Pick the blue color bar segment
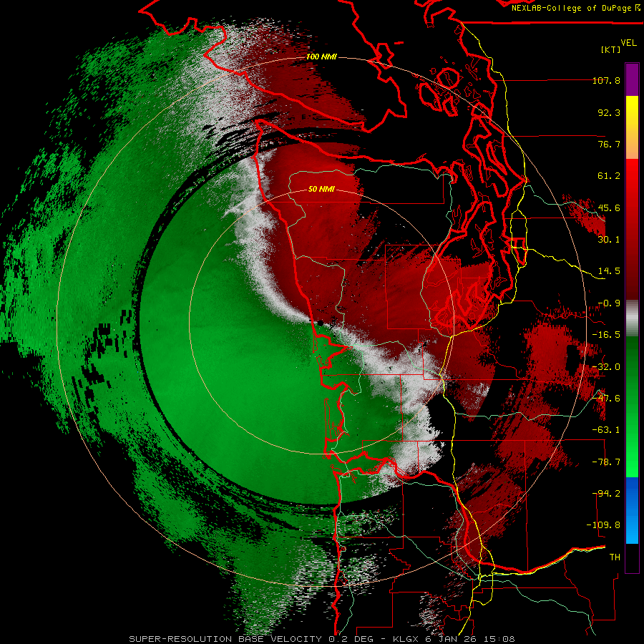The width and height of the screenshot is (644, 644). click(632, 509)
